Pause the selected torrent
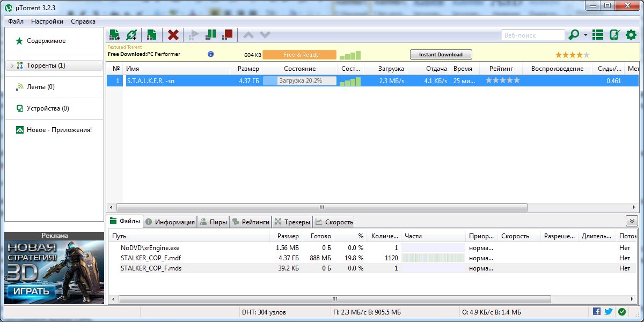Viewport: 644px width, 322px height. (211, 34)
